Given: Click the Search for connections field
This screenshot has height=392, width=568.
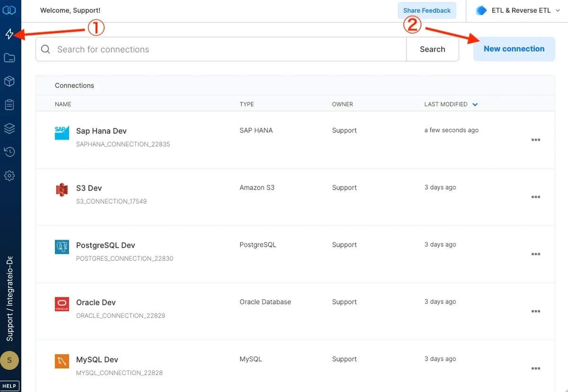Looking at the screenshot, I should (x=221, y=49).
